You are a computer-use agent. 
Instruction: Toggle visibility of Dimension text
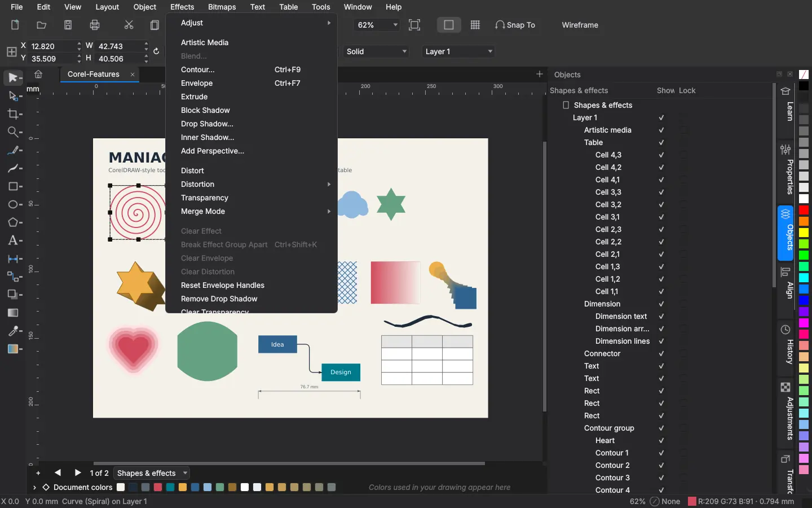click(x=661, y=317)
